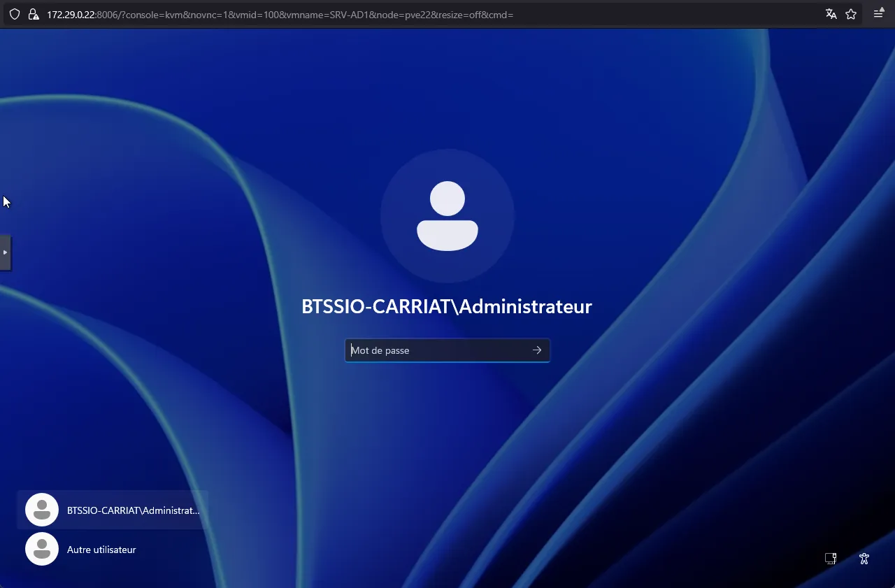Select the BTSSIO-CARRIAT\Administrat... account name in the user list
Viewport: 895px width, 588px height.
133,510
